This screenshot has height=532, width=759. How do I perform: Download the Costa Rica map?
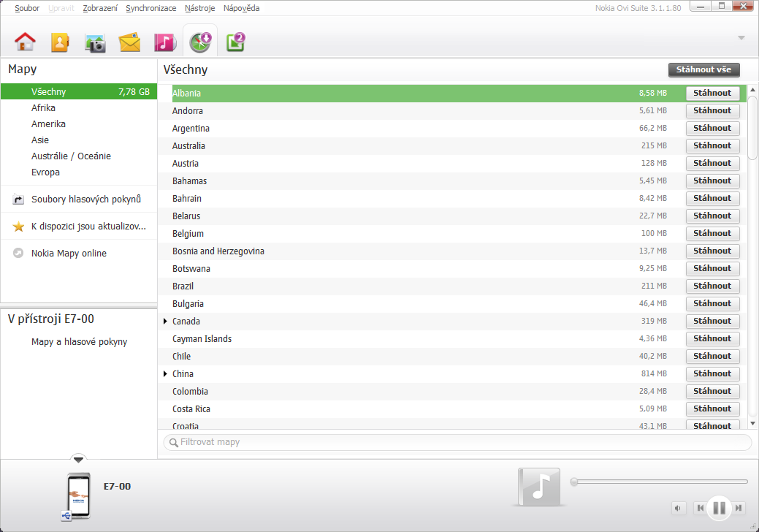click(712, 408)
